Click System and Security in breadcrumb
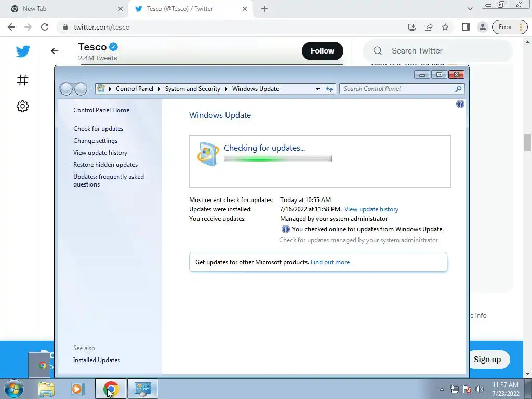The width and height of the screenshot is (532, 399). [x=193, y=89]
